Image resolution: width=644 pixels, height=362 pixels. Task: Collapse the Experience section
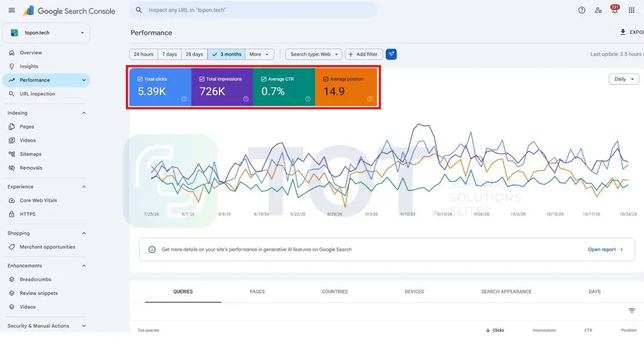(x=84, y=187)
